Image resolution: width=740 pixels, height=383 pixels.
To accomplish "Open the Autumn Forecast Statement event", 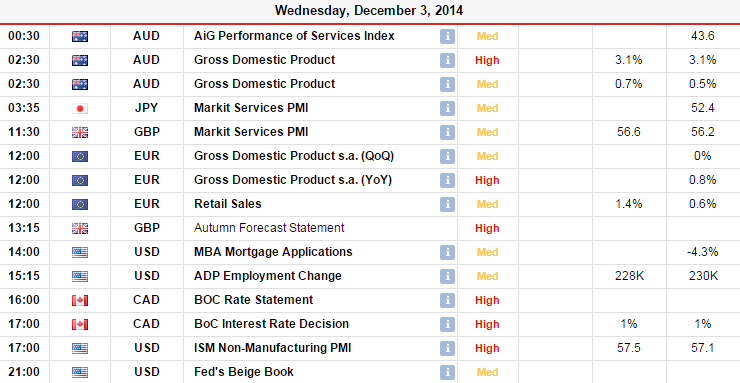I will pyautogui.click(x=269, y=228).
